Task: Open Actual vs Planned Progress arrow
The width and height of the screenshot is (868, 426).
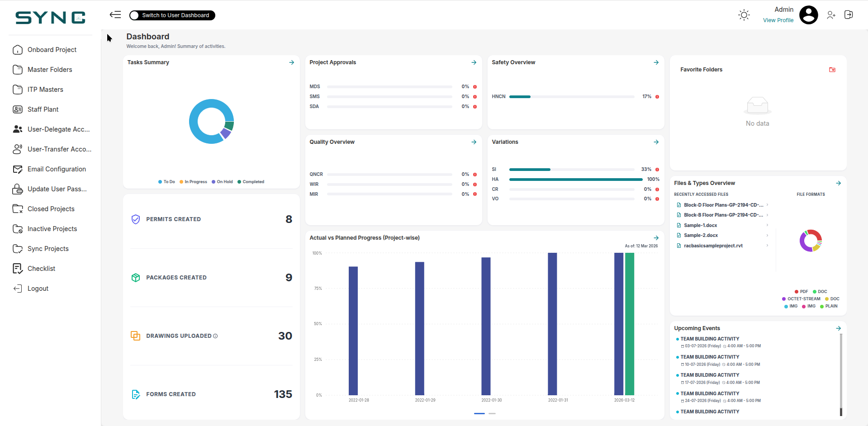Action: [656, 238]
